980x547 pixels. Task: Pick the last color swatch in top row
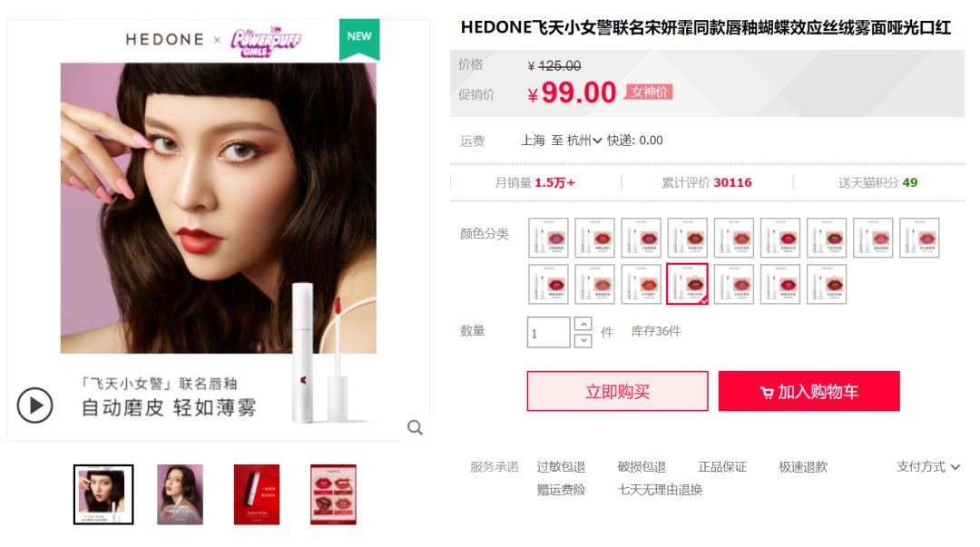tap(918, 238)
